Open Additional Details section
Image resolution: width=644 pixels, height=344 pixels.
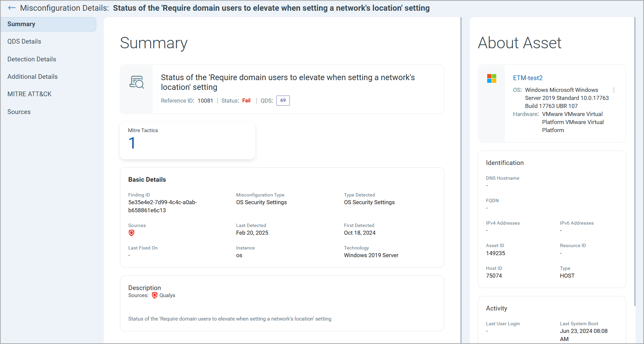(33, 77)
